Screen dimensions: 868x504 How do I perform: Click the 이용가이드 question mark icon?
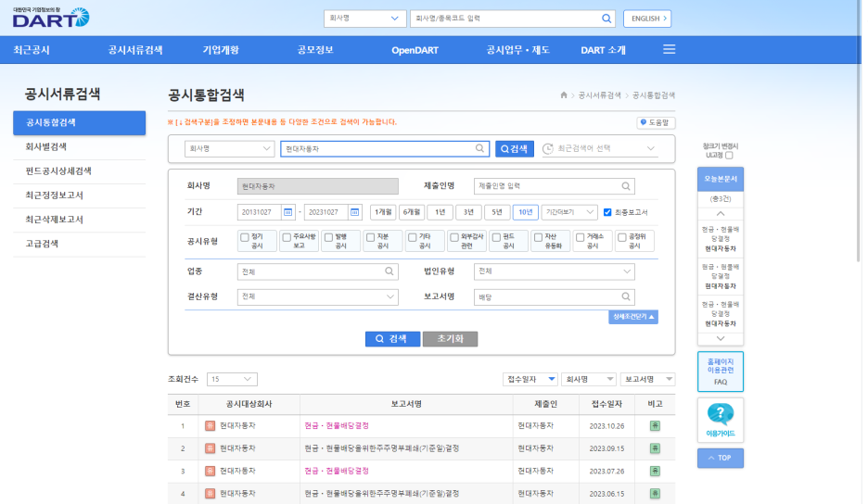tap(721, 414)
